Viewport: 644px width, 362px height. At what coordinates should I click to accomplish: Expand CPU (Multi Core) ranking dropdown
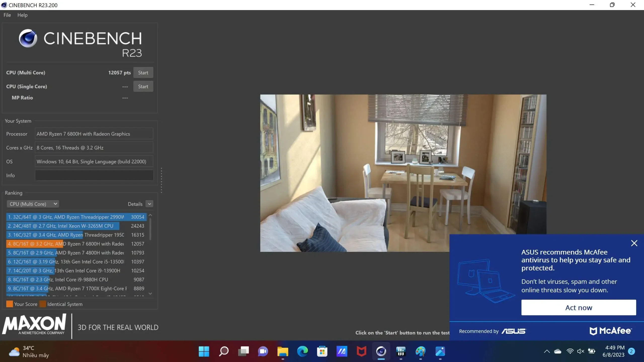(33, 204)
